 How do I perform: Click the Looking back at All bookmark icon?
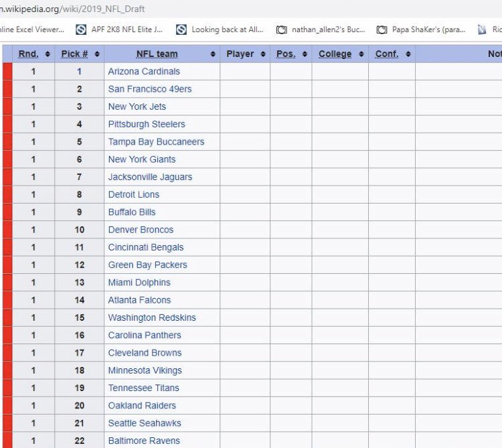tap(181, 29)
